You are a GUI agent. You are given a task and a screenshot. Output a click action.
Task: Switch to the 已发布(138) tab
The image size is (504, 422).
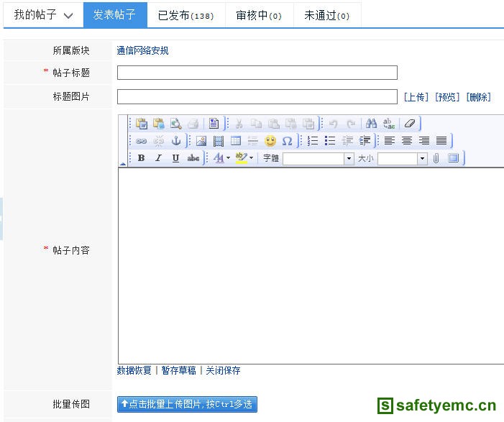185,15
